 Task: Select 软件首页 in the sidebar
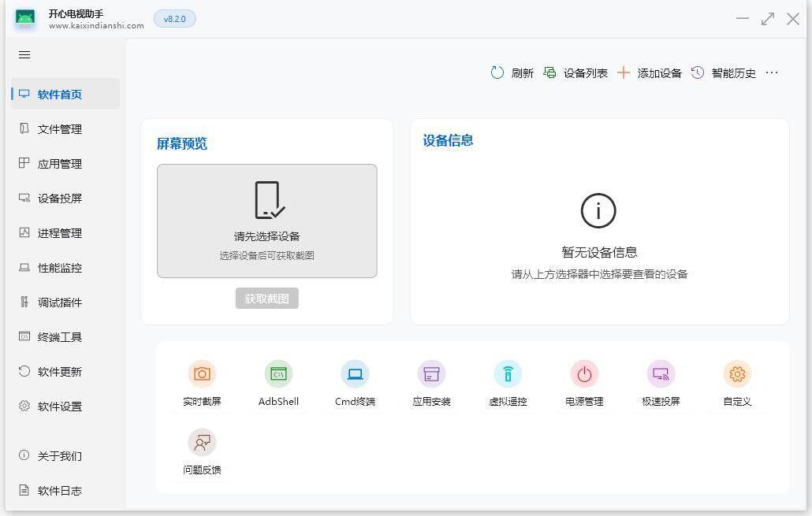65,95
